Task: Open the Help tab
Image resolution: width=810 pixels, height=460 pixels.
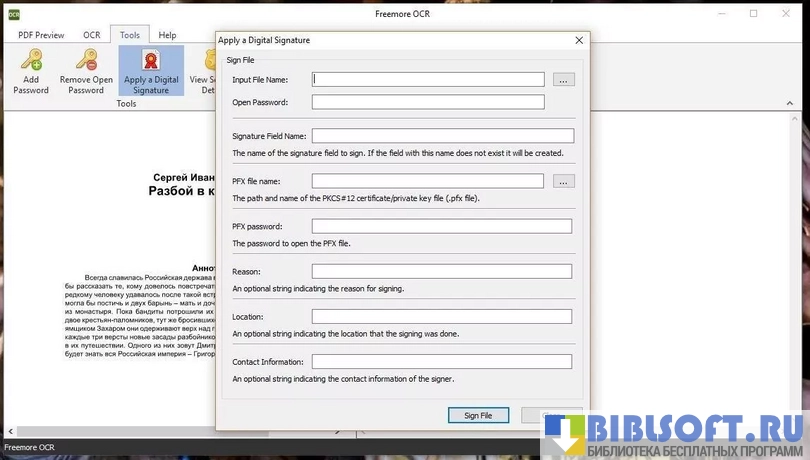Action: click(x=167, y=35)
